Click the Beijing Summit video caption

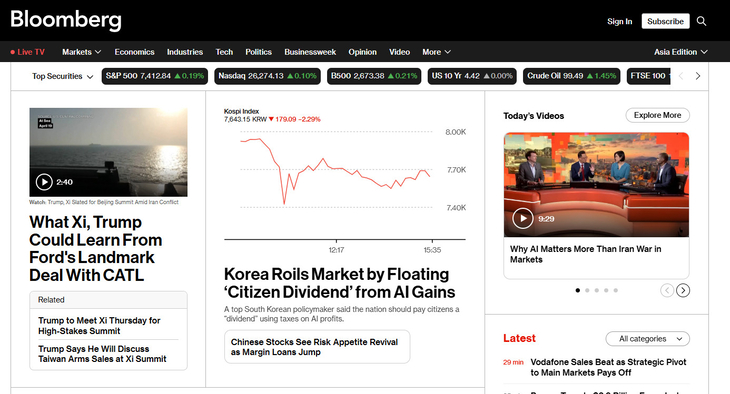pos(104,202)
